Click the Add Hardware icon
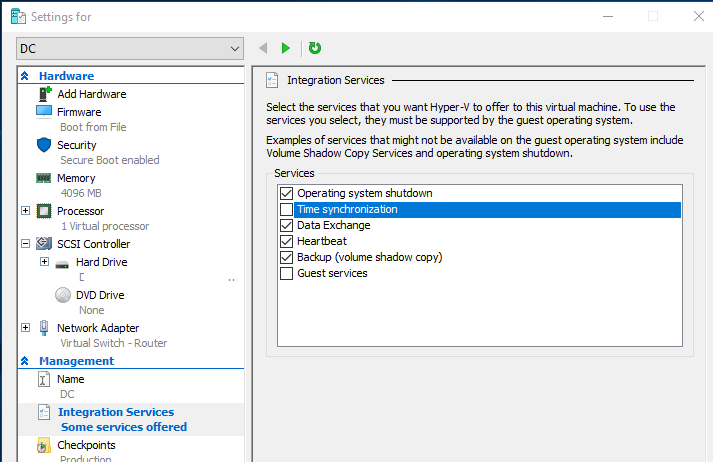The width and height of the screenshot is (713, 462). pos(45,94)
